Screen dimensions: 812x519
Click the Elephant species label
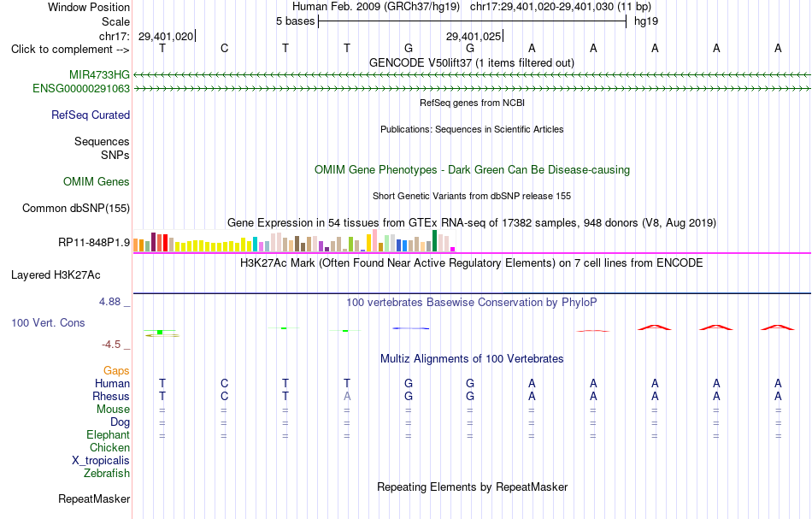pyautogui.click(x=109, y=434)
